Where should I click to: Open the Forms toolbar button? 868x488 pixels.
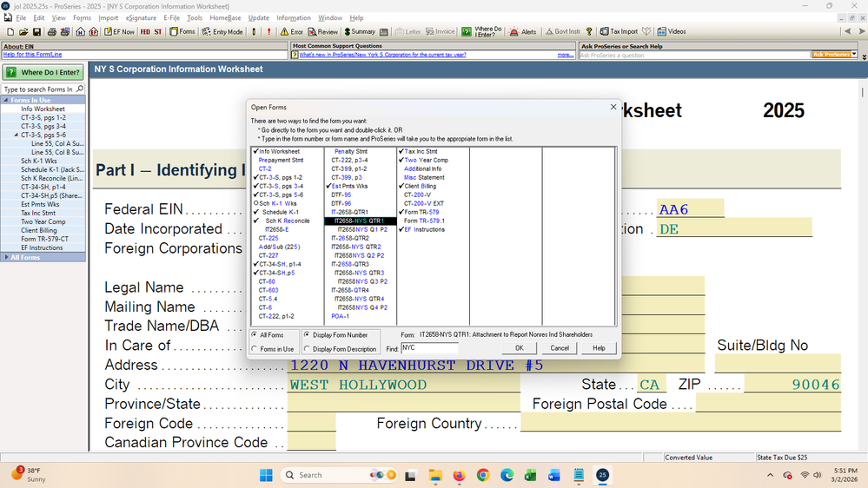click(x=182, y=32)
